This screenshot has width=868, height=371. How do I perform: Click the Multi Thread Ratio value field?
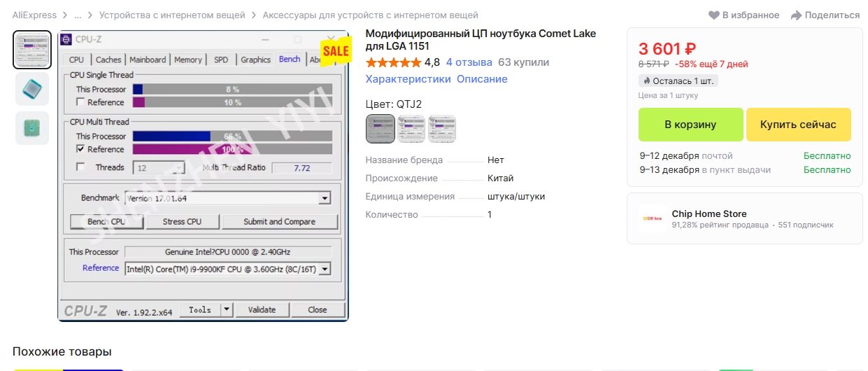pos(301,168)
